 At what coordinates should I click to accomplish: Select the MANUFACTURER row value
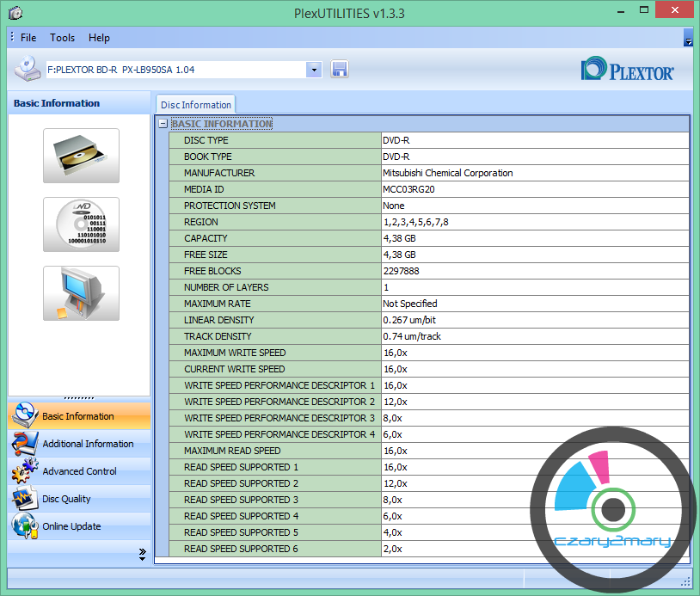534,173
